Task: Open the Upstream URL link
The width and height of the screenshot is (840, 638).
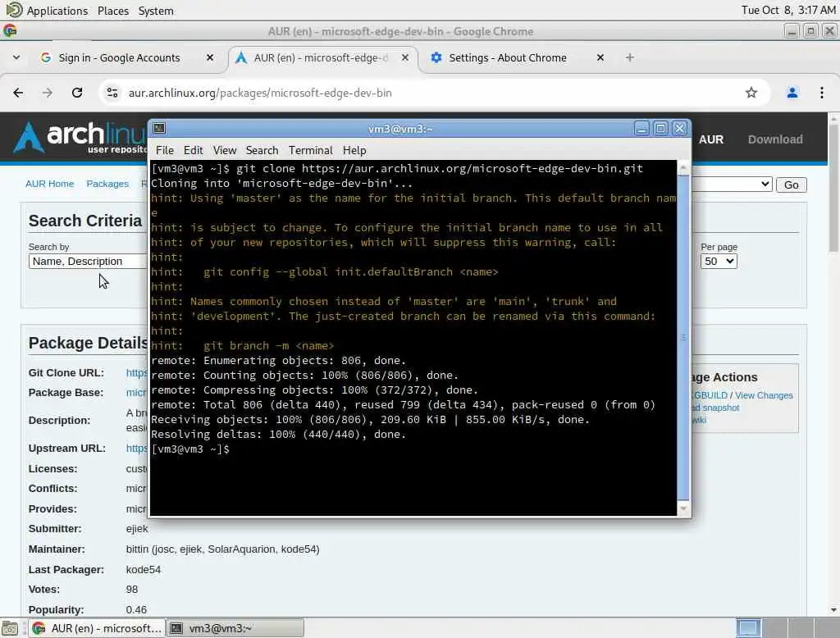Action: pyautogui.click(x=137, y=449)
